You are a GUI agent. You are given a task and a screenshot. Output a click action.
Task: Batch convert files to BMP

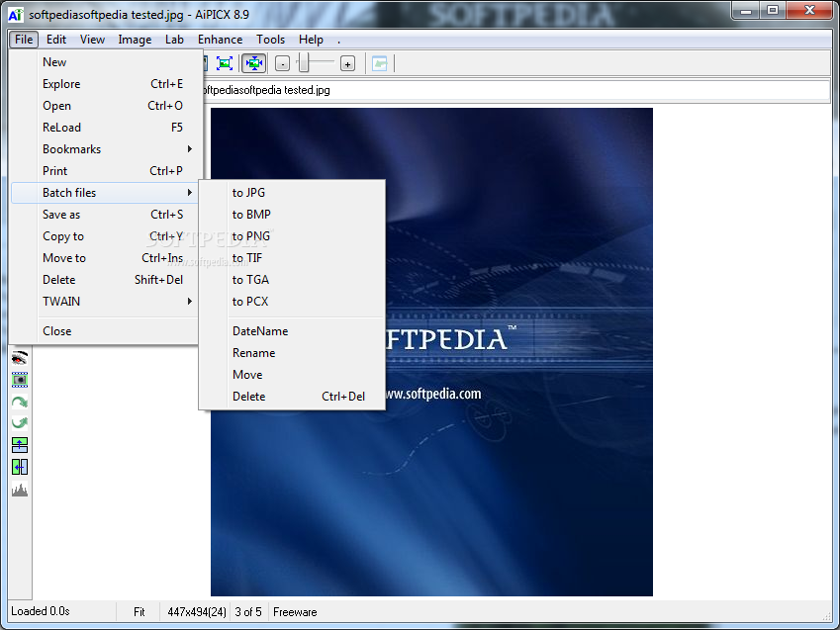click(292, 215)
